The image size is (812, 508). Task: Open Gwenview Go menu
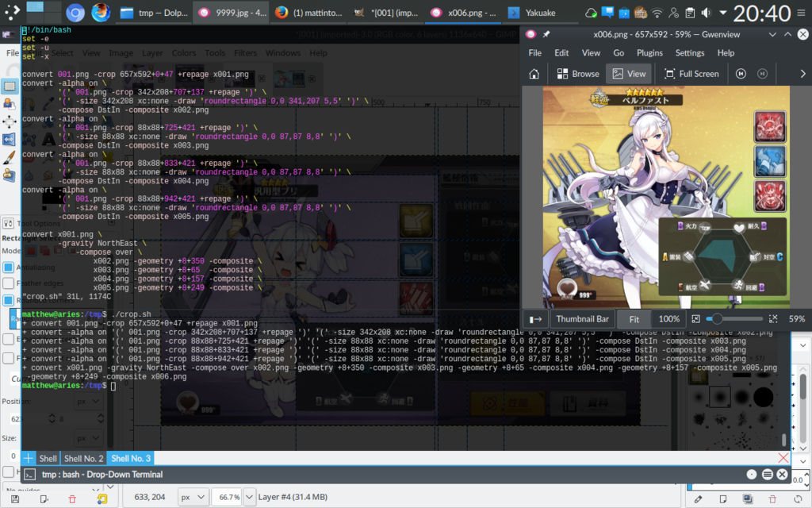pyautogui.click(x=619, y=53)
